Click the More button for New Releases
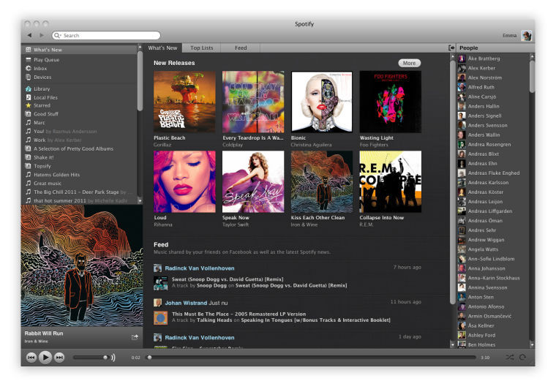This screenshot has width=556, height=392. click(x=409, y=63)
